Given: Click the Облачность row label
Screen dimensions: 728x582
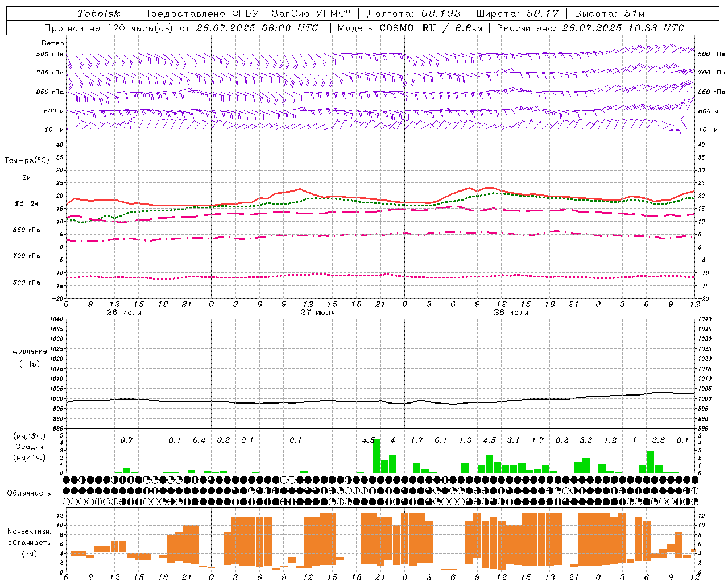Looking at the screenshot, I should [x=28, y=493].
